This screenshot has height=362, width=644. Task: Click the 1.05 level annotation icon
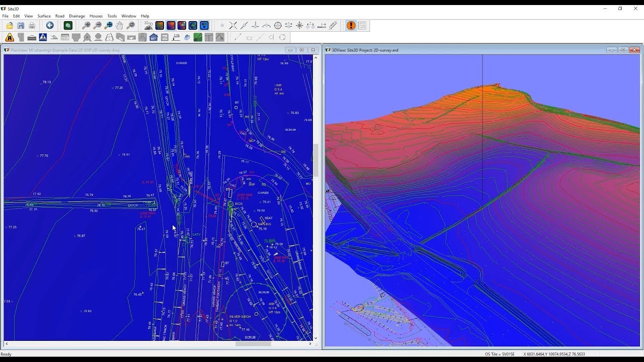coord(176,37)
